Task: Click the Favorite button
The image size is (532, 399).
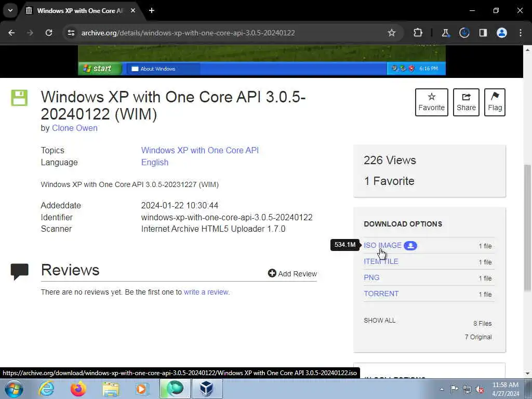Action: pos(432,102)
